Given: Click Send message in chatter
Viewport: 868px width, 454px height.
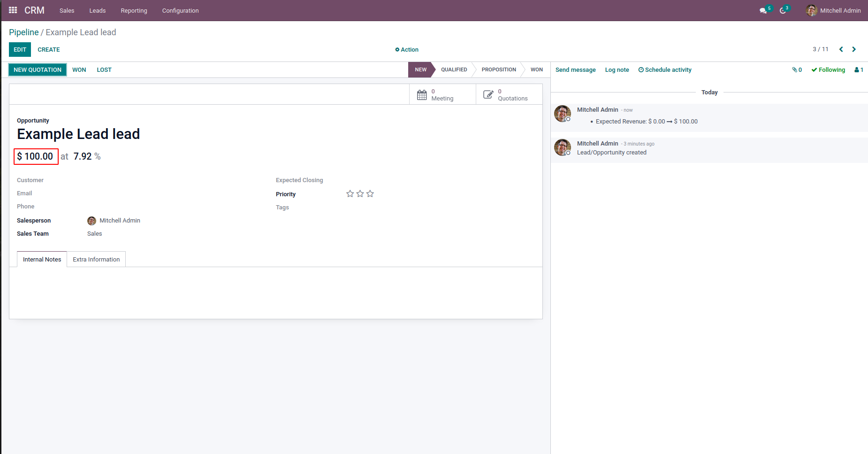Looking at the screenshot, I should [575, 70].
